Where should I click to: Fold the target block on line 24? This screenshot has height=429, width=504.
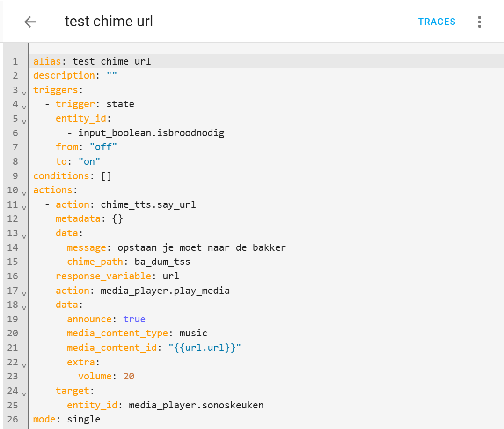24,394
